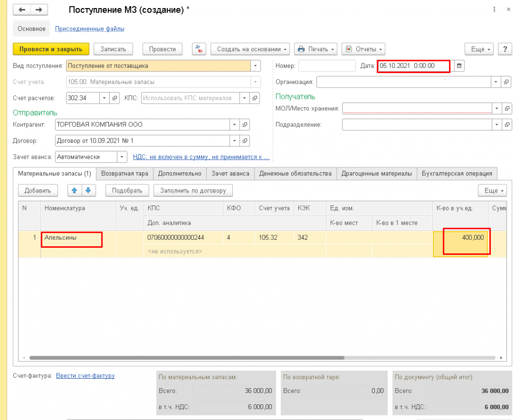Open the Присоединенные файлы link
Image resolution: width=516 pixels, height=420 pixels.
(89, 29)
